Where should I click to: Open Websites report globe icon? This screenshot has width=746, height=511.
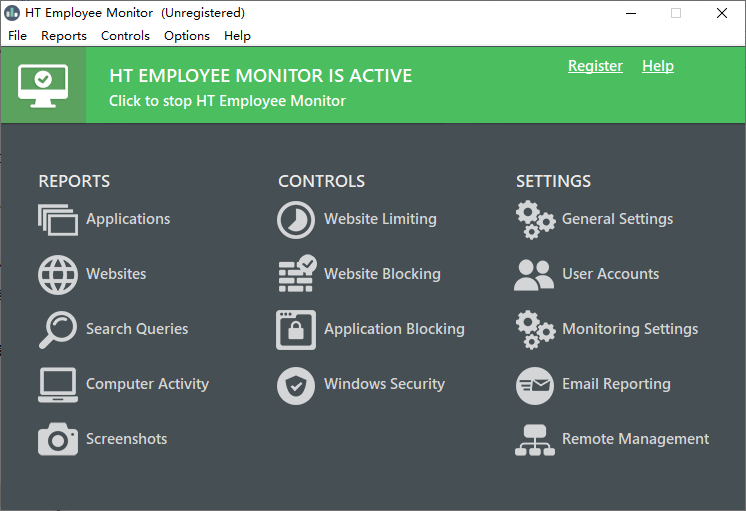click(58, 275)
